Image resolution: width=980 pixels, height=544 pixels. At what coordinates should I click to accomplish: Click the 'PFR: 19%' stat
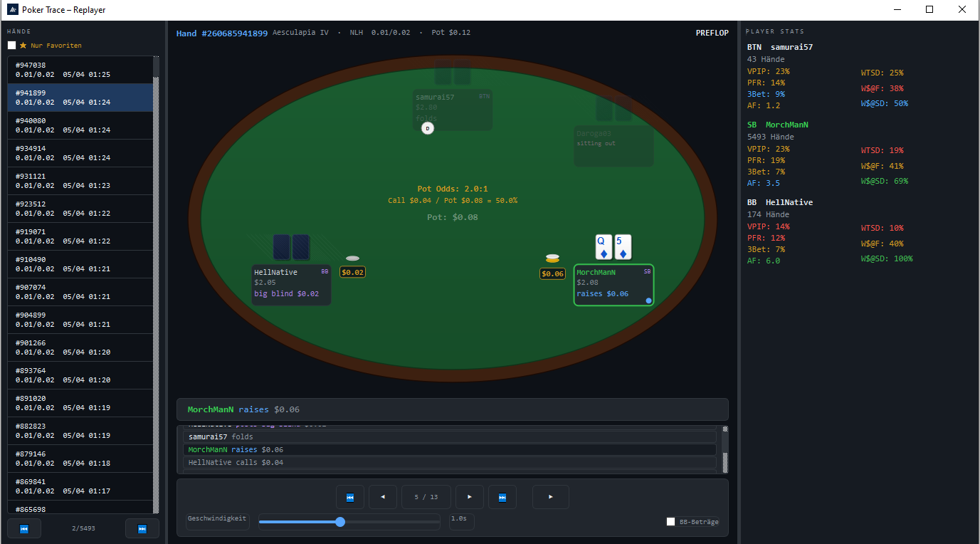pyautogui.click(x=766, y=160)
